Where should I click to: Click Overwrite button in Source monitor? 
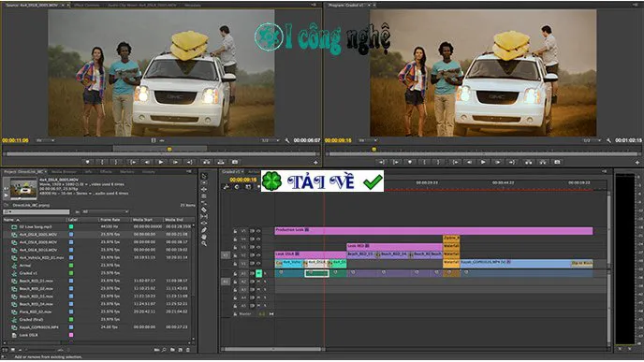pos(221,162)
